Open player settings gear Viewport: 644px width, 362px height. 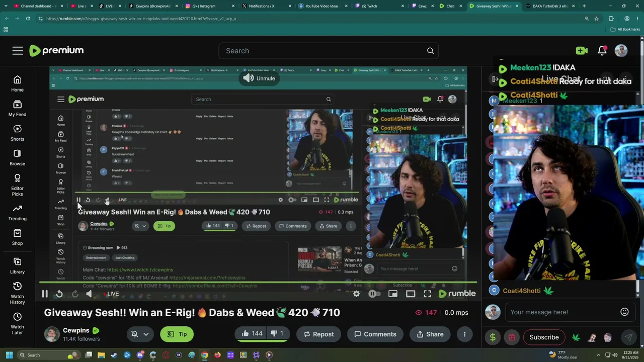[x=356, y=294]
